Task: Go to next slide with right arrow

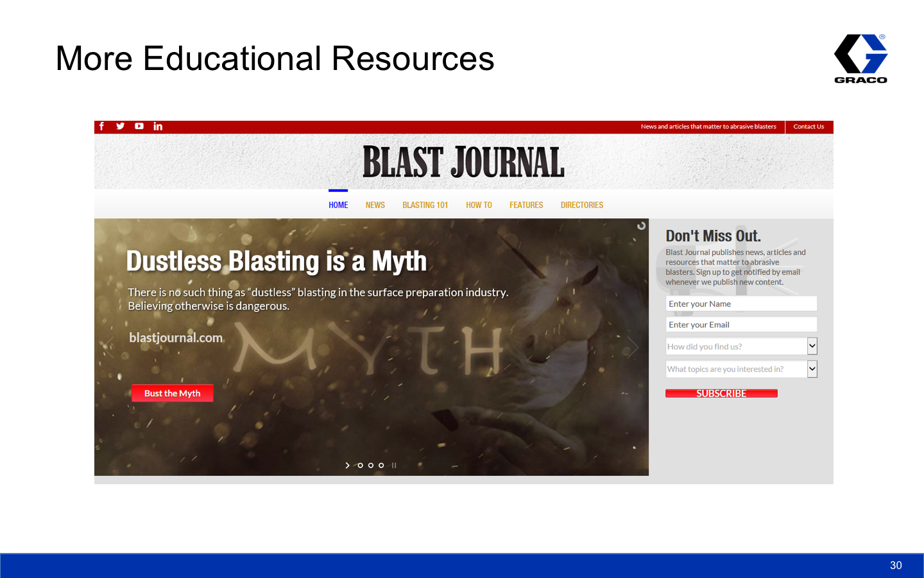Action: pos(633,347)
